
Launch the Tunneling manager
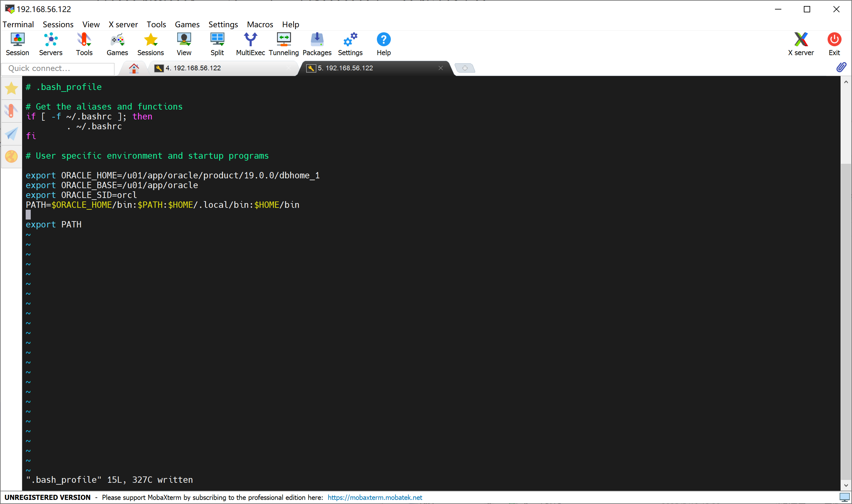[x=283, y=44]
